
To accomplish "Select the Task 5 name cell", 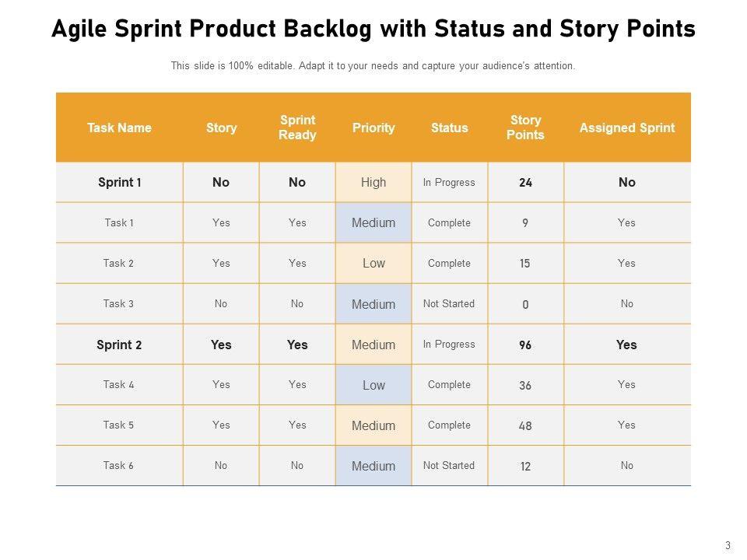I will click(118, 425).
